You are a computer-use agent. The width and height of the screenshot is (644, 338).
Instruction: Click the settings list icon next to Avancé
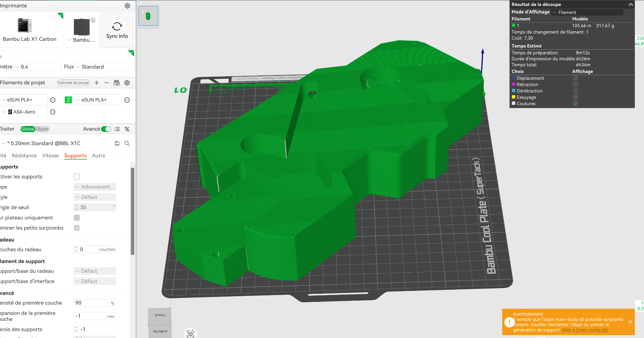tap(117, 129)
